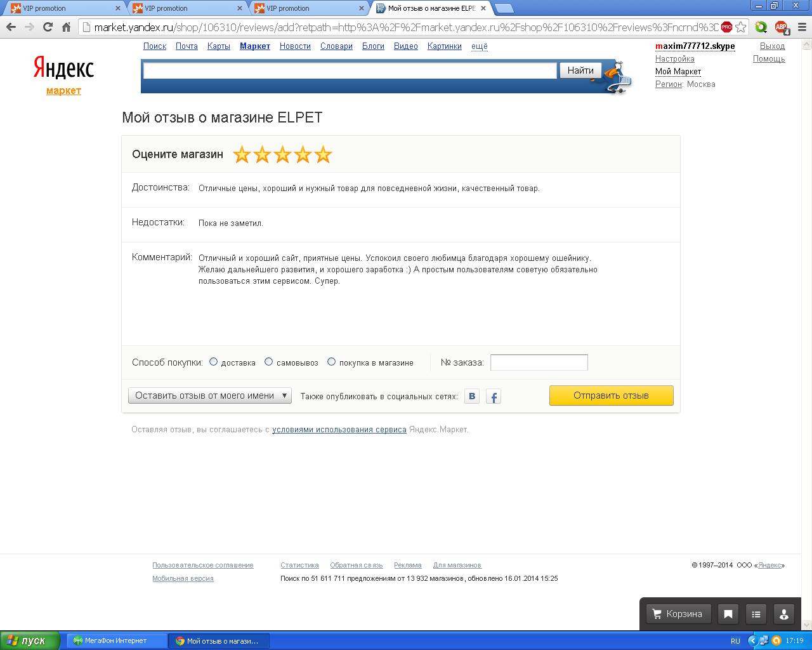Screen dimensions: 812x650
Task: Open the Статистика footer link
Action: coord(299,565)
